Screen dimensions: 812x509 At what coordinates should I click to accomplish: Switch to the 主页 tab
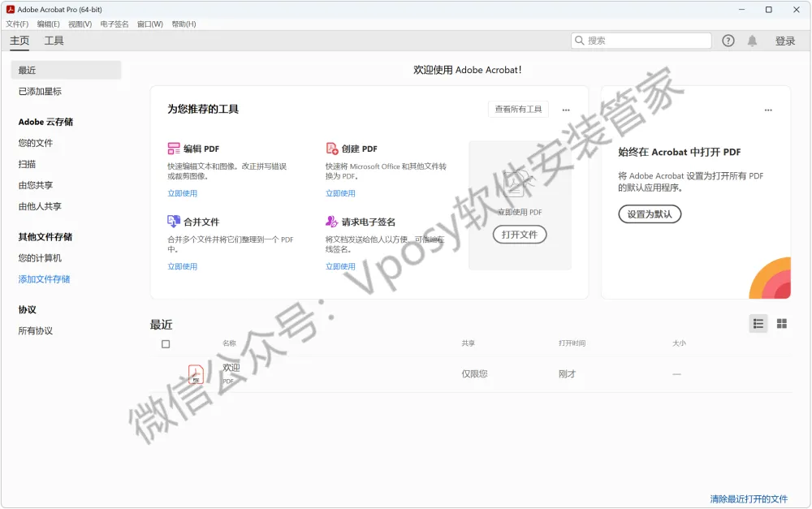[19, 41]
